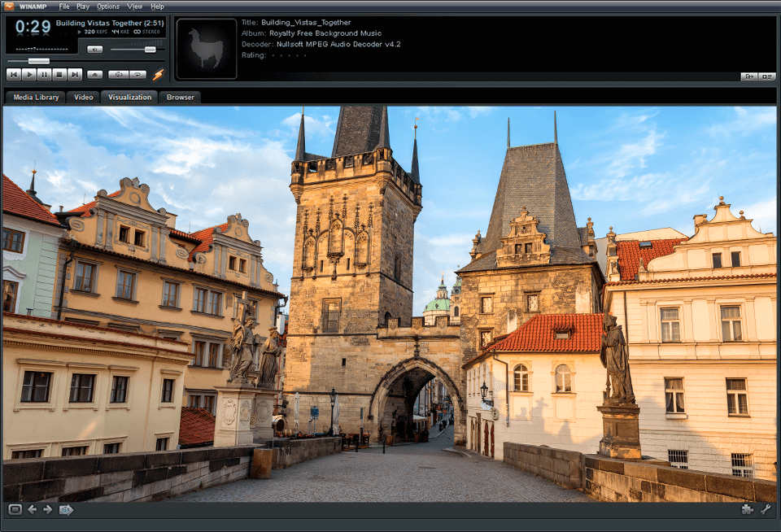
Task: Open preferences with the wrench icon
Action: click(x=766, y=510)
